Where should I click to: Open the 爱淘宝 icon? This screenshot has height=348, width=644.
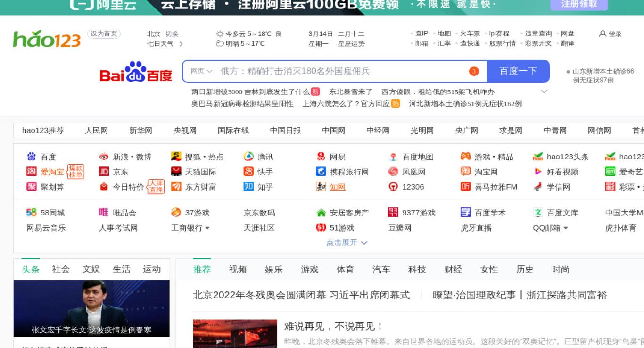point(31,172)
